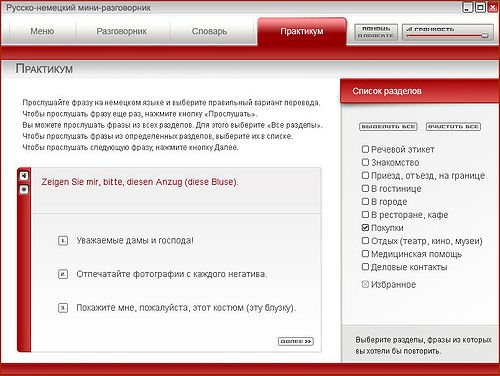
Task: Click the Список разделов panel header
Action: tap(419, 91)
